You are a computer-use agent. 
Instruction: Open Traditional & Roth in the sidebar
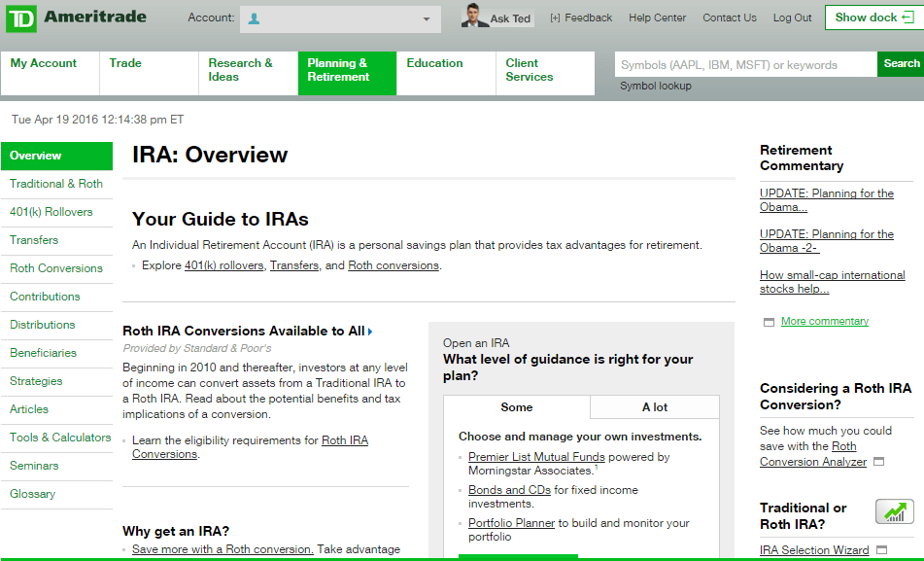tap(56, 184)
